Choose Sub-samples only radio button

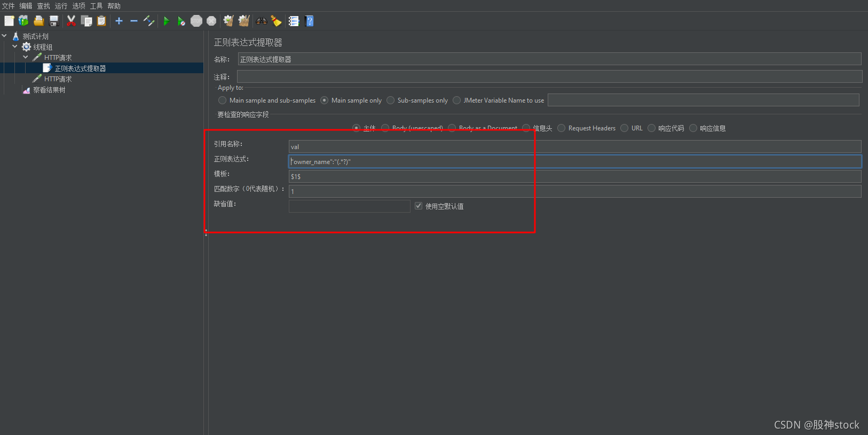390,100
